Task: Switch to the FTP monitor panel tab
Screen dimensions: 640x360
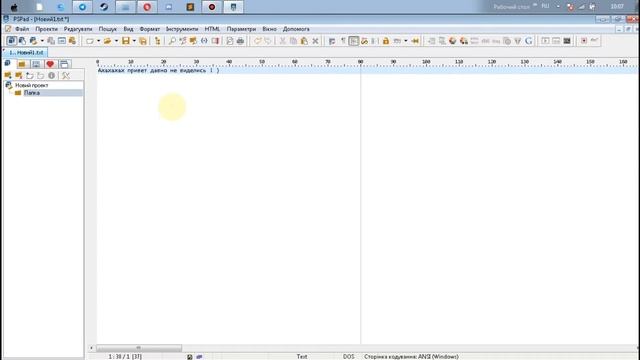Action: pyautogui.click(x=36, y=64)
